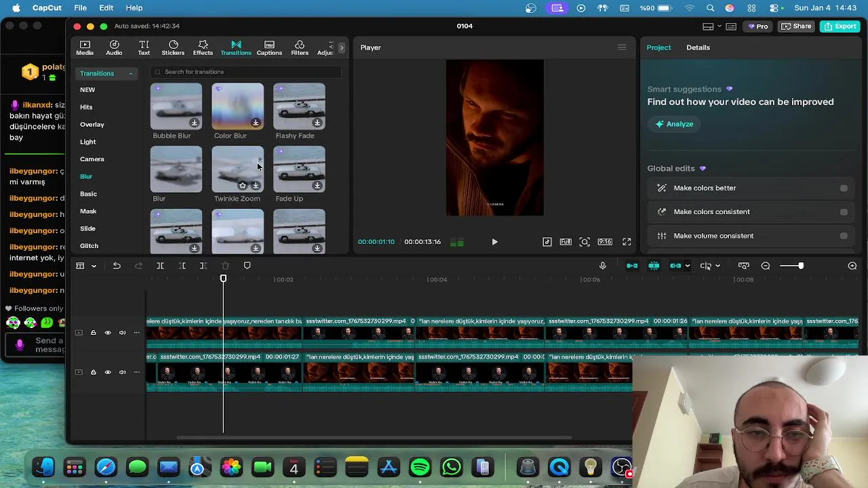Open the Stickers panel
The width and height of the screenshot is (868, 488).
173,47
